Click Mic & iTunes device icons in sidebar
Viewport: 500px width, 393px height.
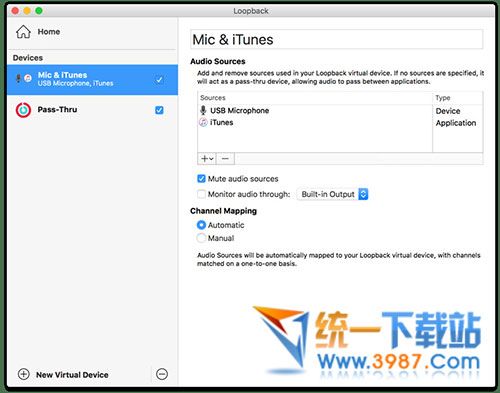click(23, 79)
